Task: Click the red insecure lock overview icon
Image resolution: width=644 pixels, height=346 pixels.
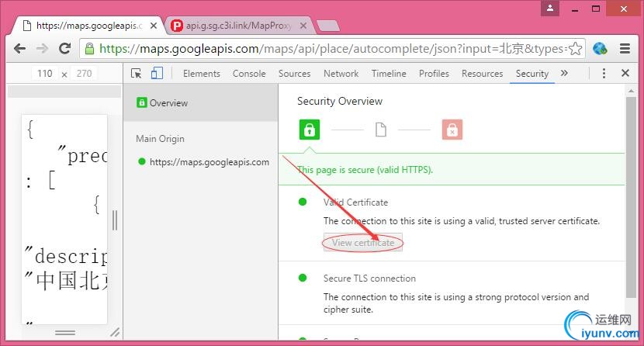Action: [x=452, y=130]
